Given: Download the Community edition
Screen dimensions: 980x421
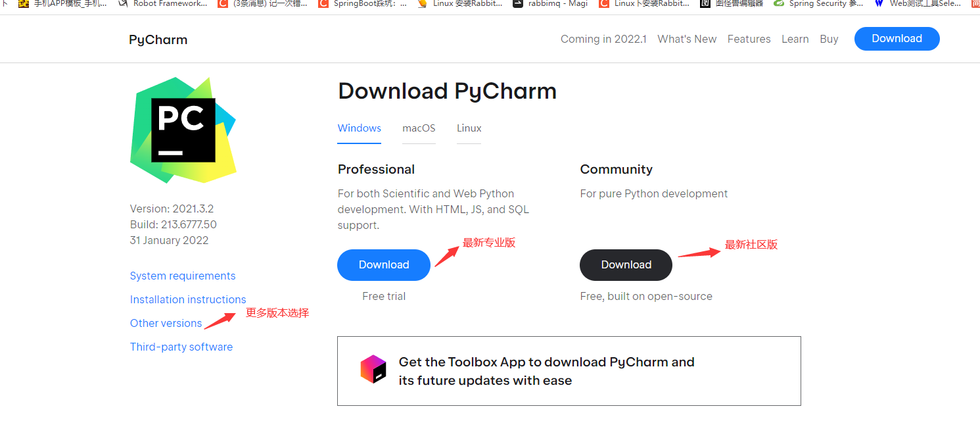Looking at the screenshot, I should pos(626,264).
